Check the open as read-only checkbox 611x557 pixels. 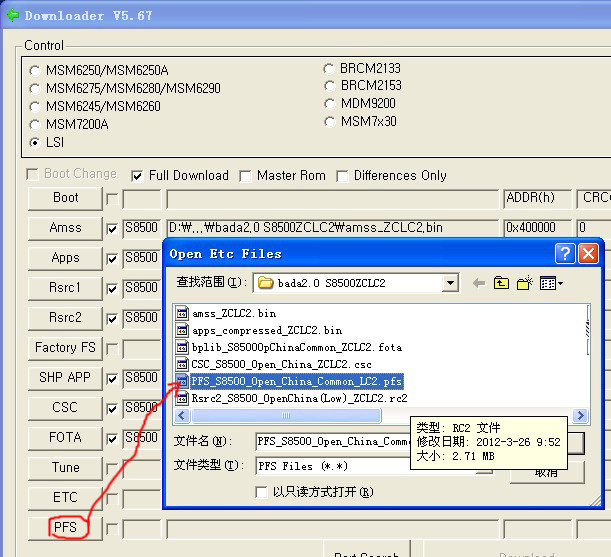261,492
